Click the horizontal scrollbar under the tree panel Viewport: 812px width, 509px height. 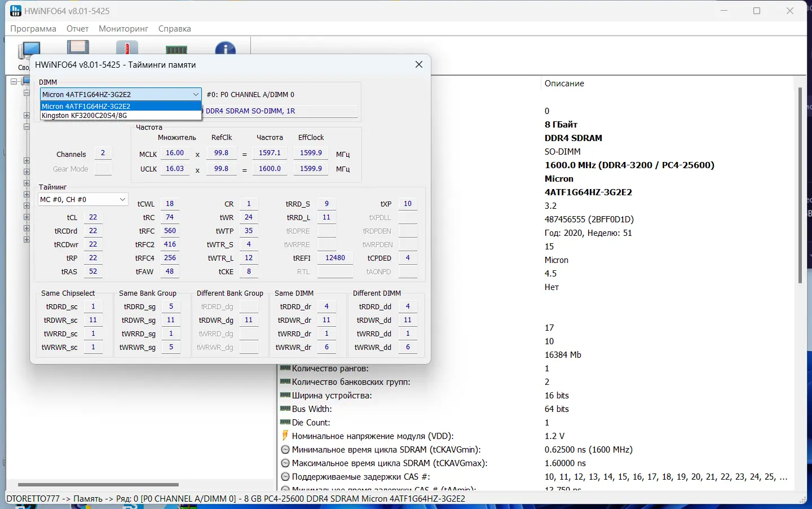tap(98, 484)
